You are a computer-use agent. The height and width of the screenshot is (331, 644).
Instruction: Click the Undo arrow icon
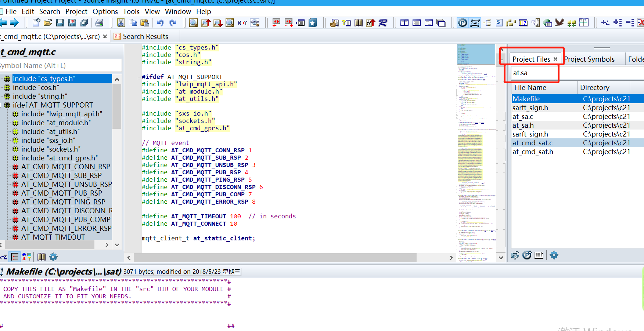click(x=160, y=23)
